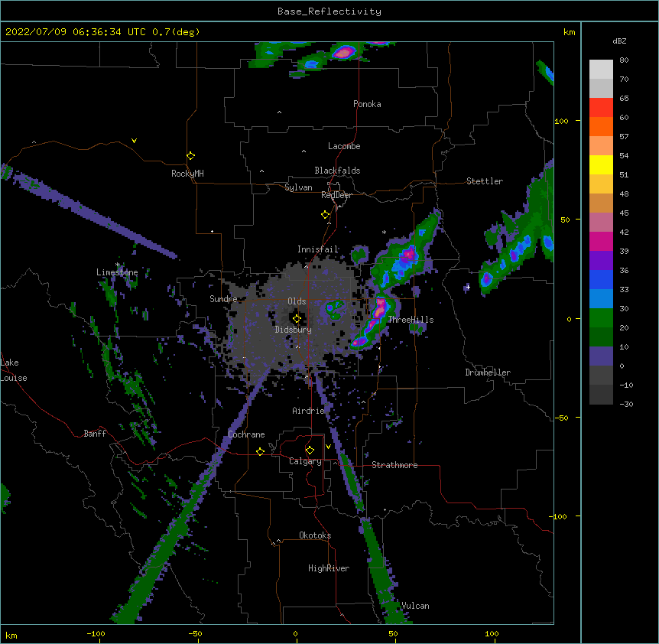
Task: Click the yellow station marker near RockyMH
Action: point(191,156)
